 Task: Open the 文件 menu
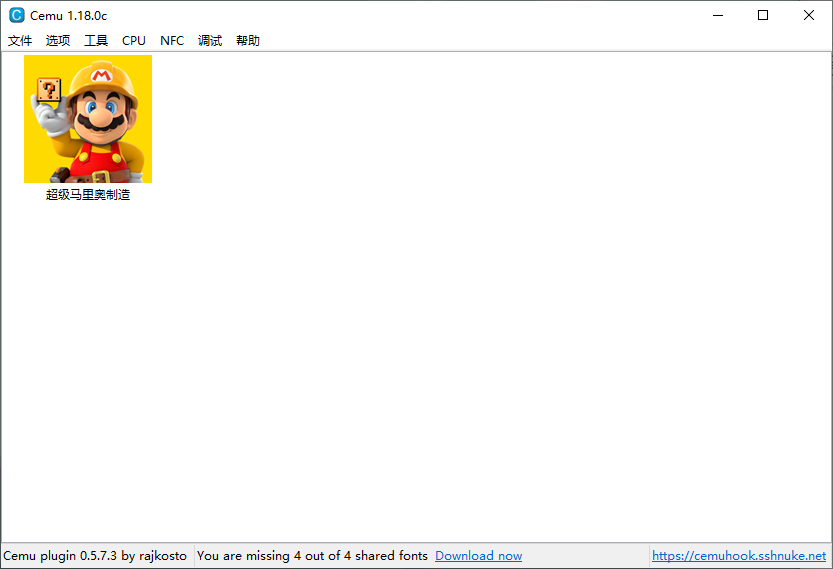(20, 40)
